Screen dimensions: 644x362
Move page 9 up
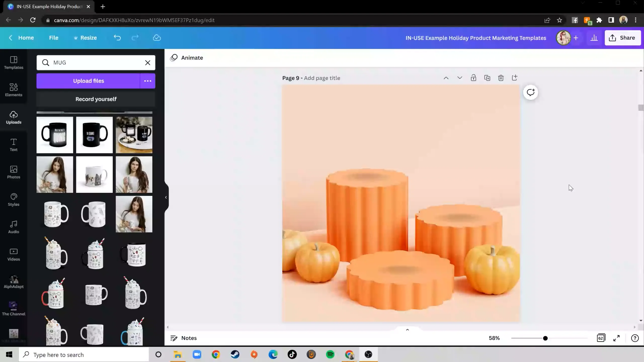446,78
